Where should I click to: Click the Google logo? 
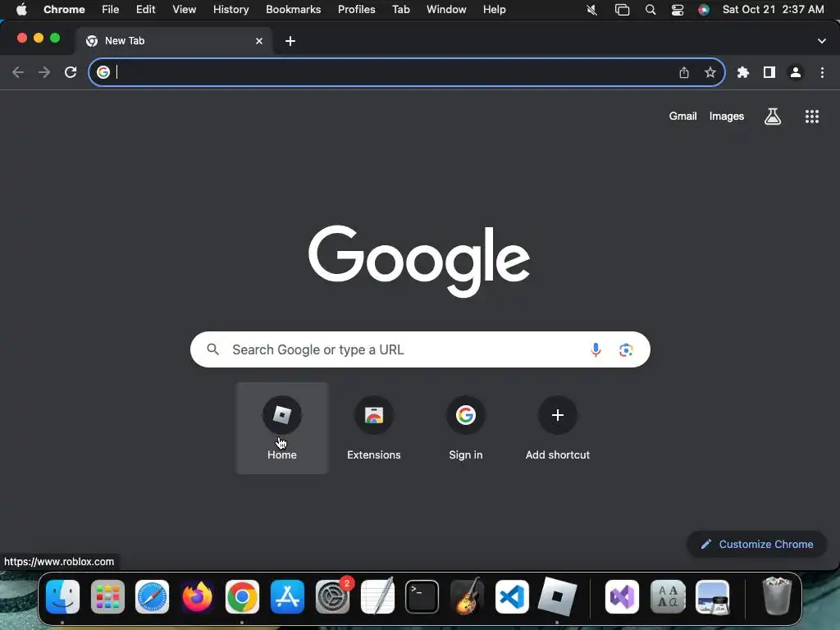[x=419, y=261]
